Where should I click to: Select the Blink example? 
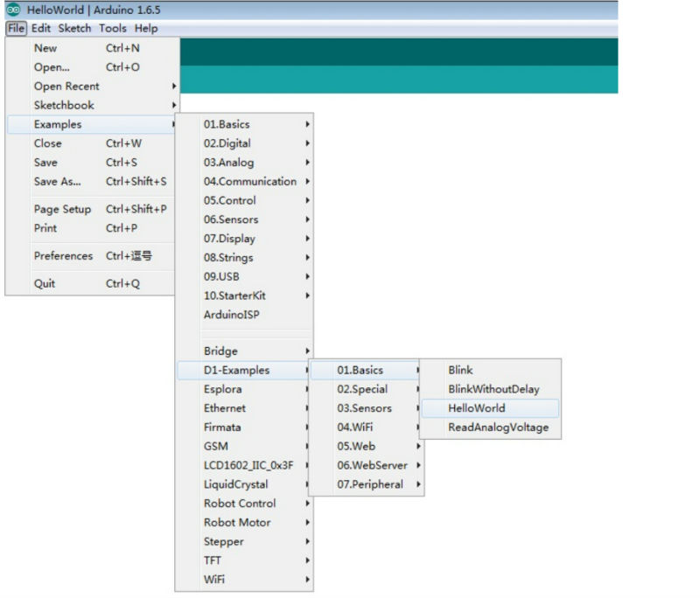(460, 370)
